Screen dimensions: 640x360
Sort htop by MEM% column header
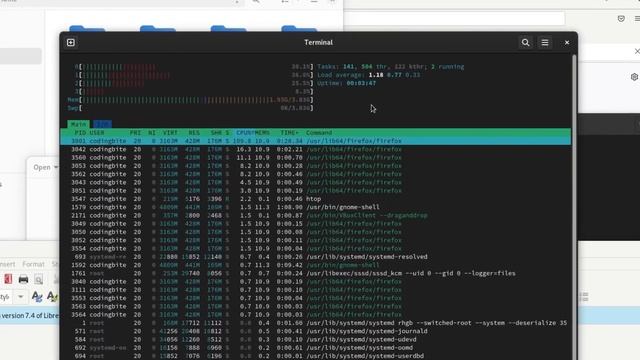coord(262,133)
